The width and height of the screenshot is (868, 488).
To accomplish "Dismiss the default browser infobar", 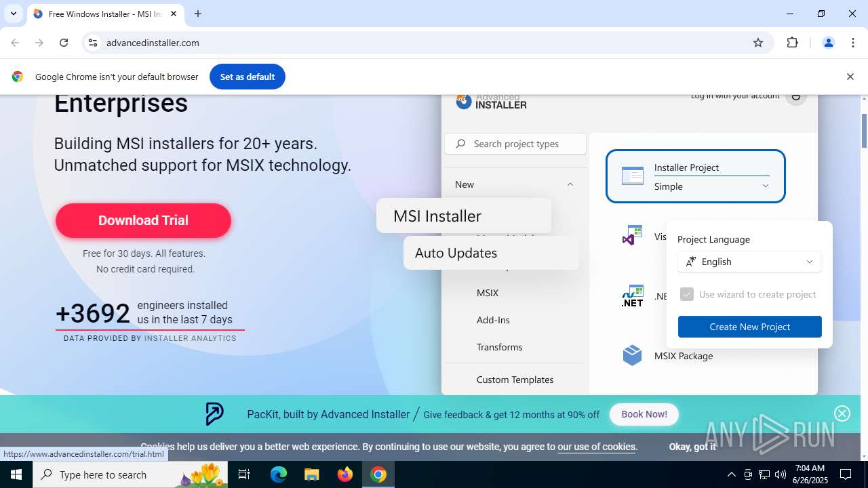I will click(x=850, y=77).
